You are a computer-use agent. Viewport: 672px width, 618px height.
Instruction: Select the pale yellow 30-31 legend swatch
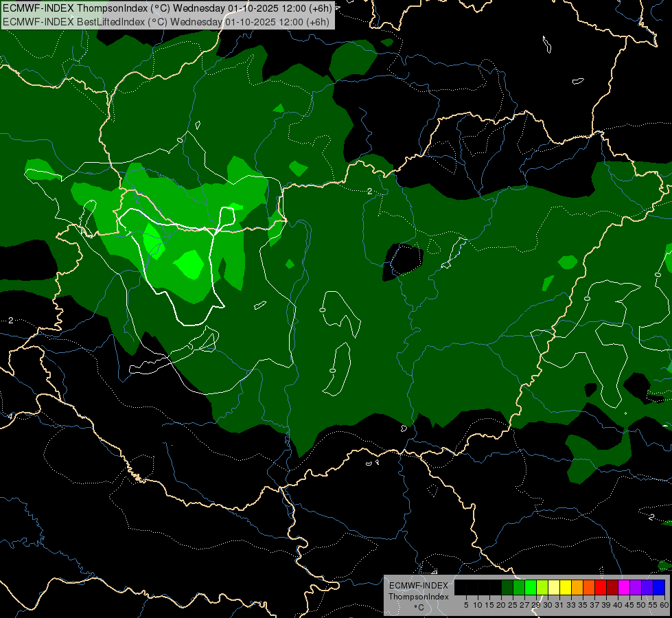point(554,587)
